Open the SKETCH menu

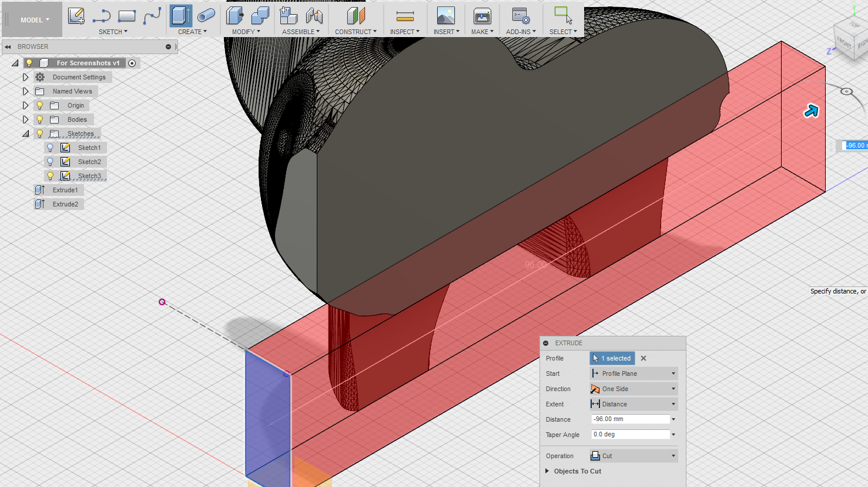point(113,32)
